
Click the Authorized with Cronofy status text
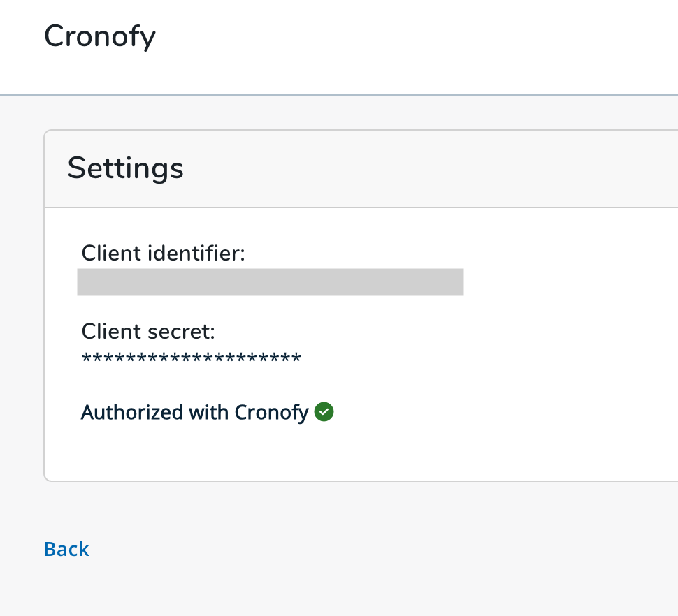tap(194, 412)
